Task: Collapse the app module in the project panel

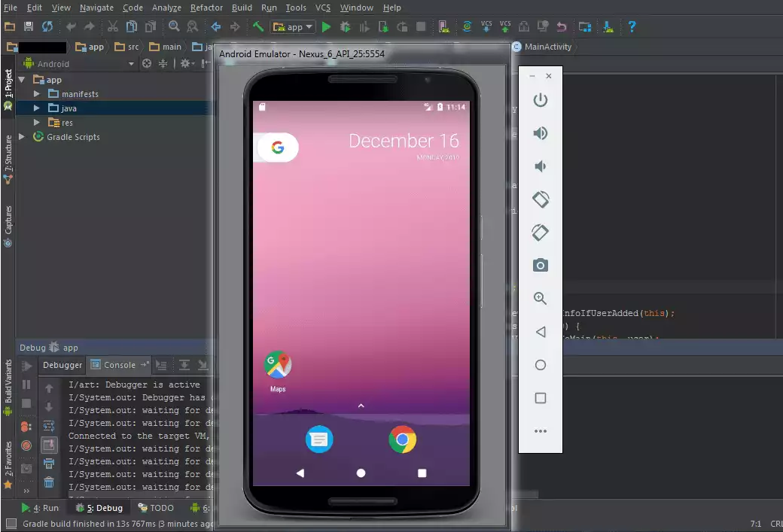Action: (x=21, y=79)
